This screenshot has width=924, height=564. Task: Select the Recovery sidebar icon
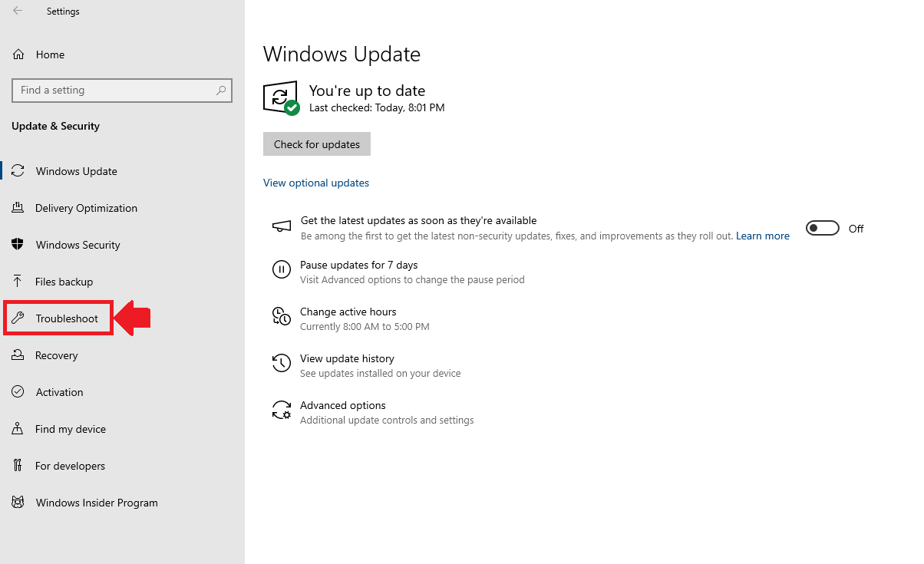click(x=18, y=355)
